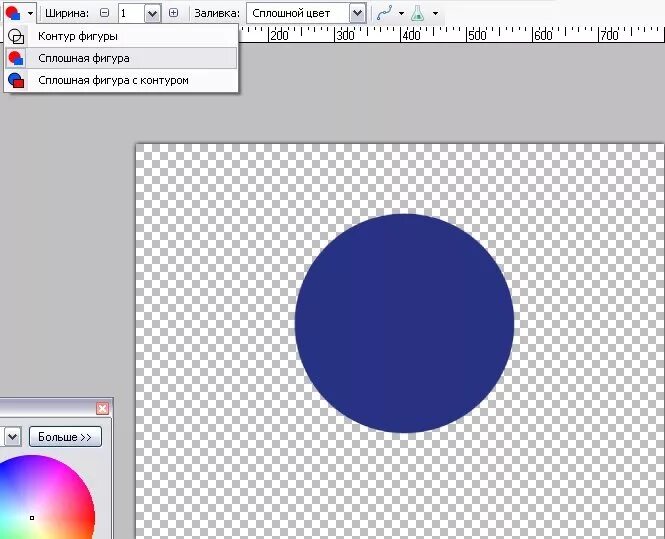Expand the width value dropdown
Viewport: 665px width, 539px height.
pyautogui.click(x=152, y=14)
